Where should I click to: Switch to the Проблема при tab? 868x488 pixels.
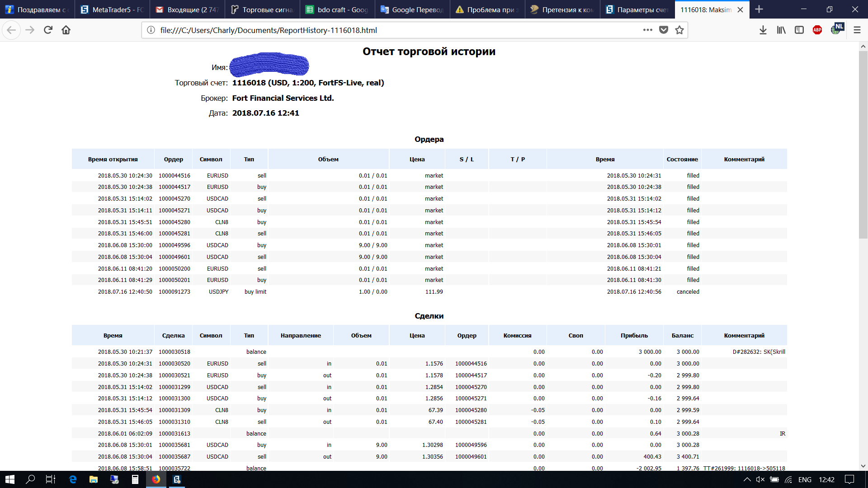[487, 9]
